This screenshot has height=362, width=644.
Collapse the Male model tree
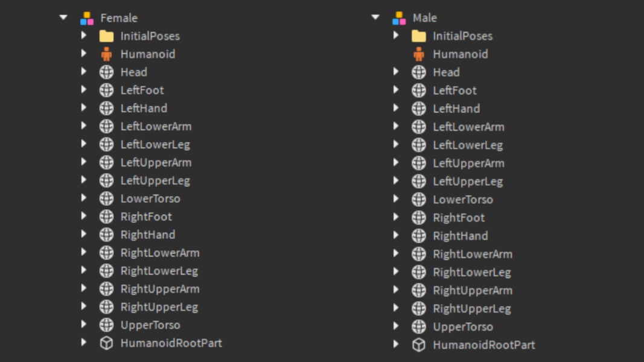375,18
